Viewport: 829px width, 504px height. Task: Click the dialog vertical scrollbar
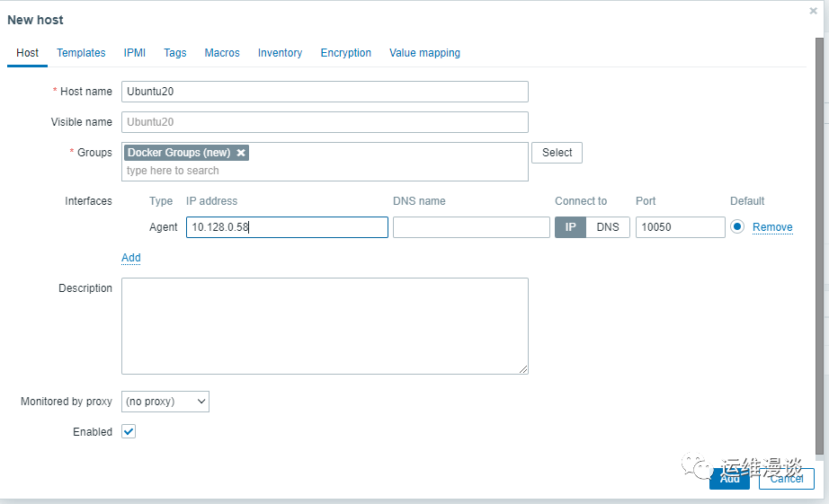click(819, 245)
